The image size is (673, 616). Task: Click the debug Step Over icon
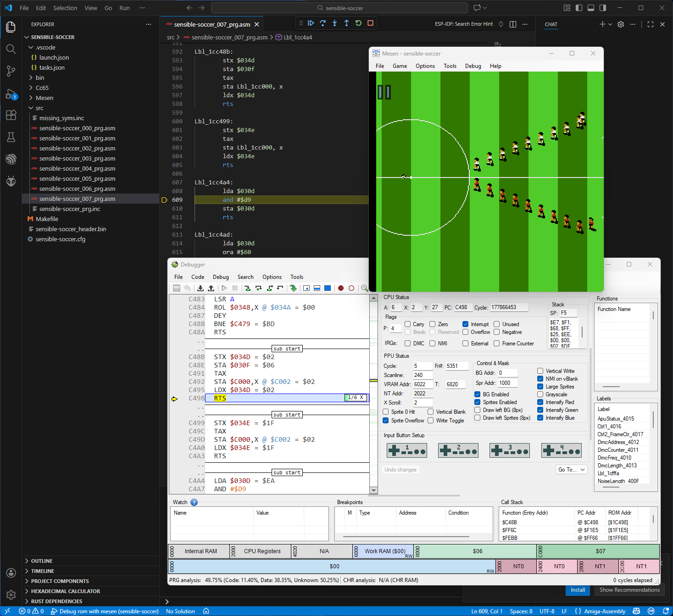[323, 23]
